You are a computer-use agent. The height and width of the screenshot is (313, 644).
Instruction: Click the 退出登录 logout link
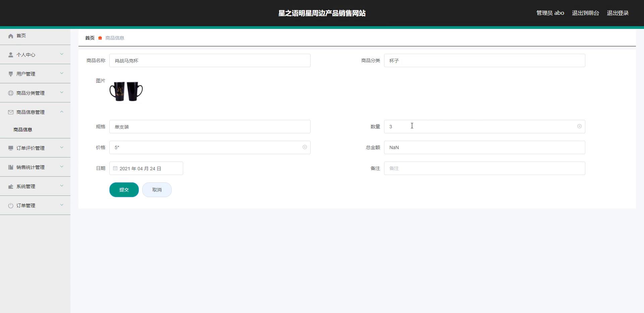tap(618, 13)
